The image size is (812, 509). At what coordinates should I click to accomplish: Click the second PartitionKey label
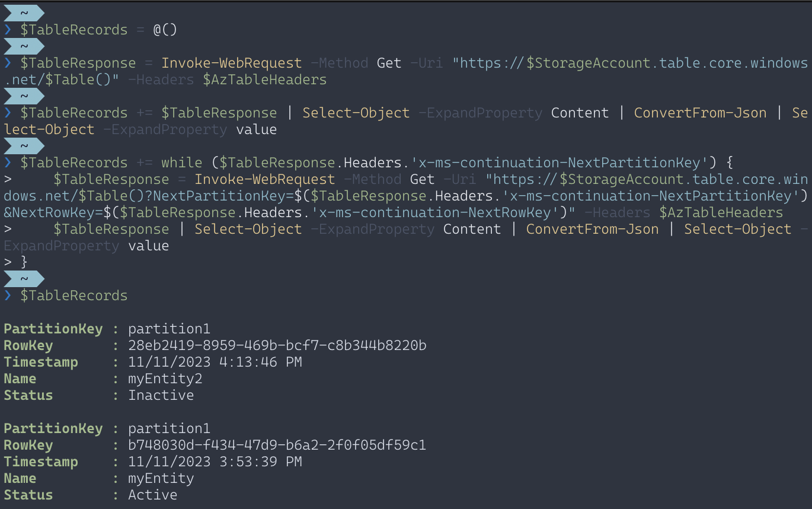click(53, 428)
